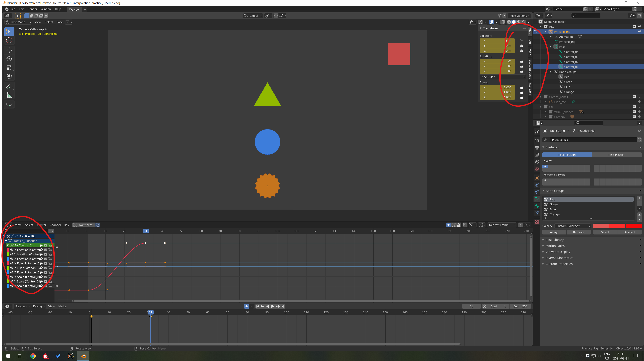Toggle Practice_Rig visibility eye in outliner
This screenshot has width=644, height=361.
click(639, 31)
